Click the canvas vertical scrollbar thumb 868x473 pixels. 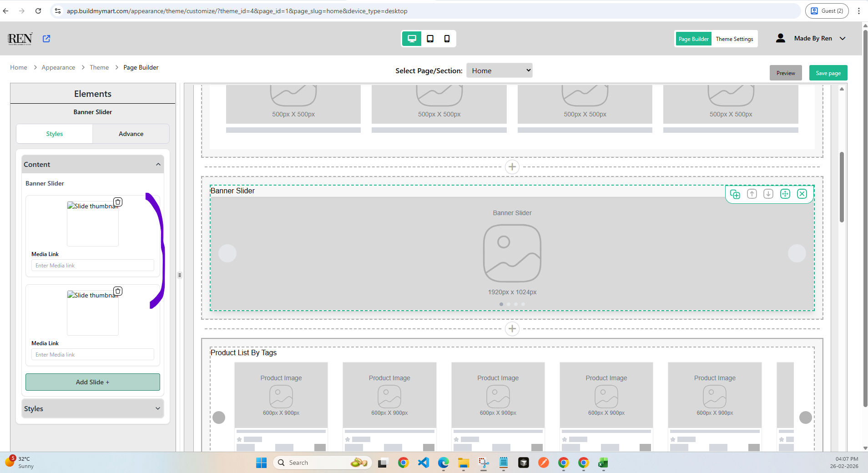coord(842,187)
